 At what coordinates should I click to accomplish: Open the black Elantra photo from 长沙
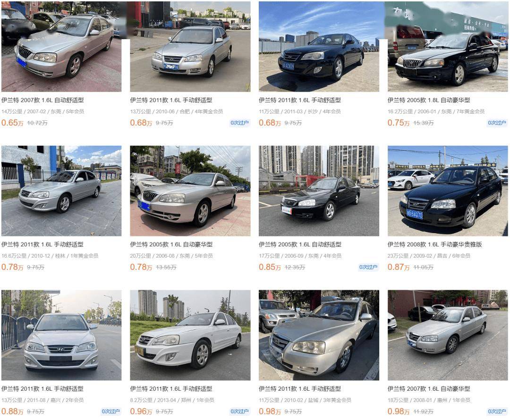(319, 47)
